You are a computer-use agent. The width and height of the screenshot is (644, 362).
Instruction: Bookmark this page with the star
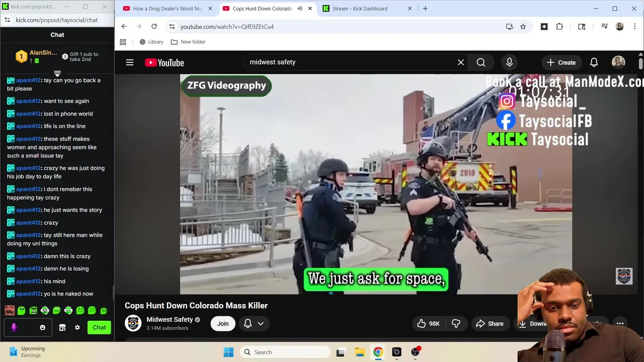click(523, 27)
